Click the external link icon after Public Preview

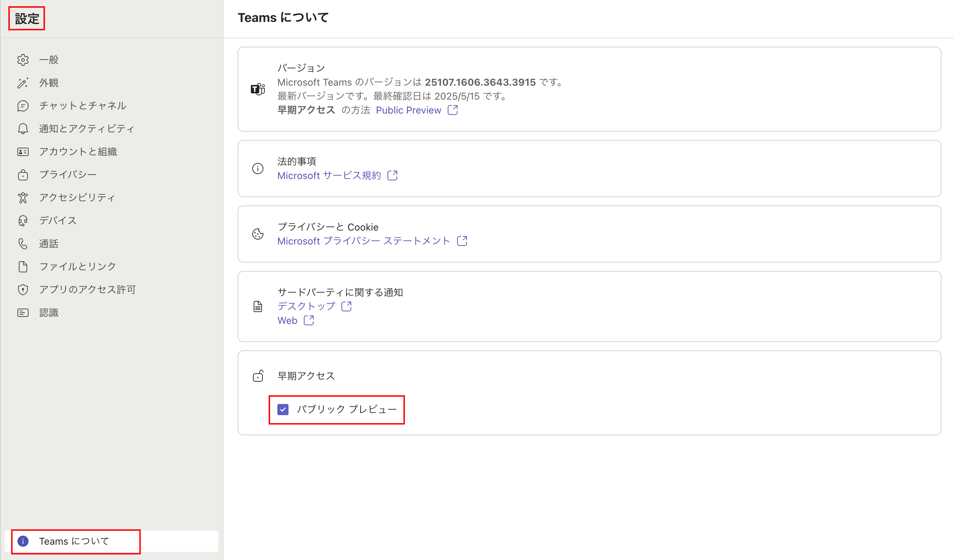453,110
